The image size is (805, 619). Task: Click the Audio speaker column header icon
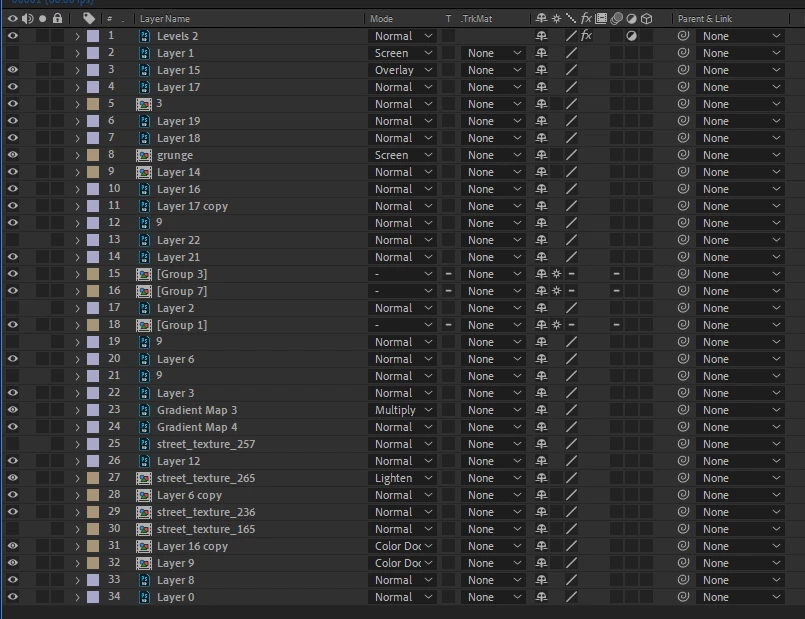(x=27, y=19)
